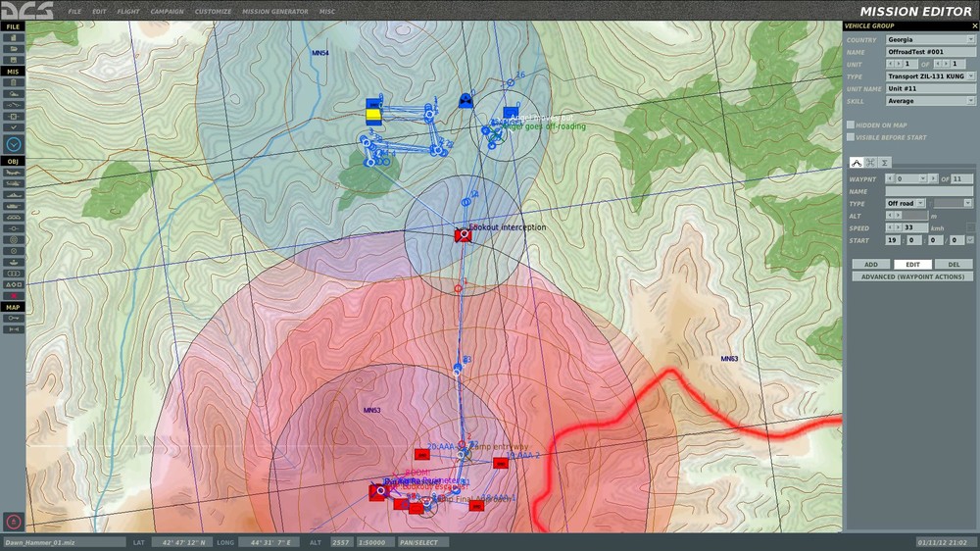Click the round clock icon in left toolbar

14,144
